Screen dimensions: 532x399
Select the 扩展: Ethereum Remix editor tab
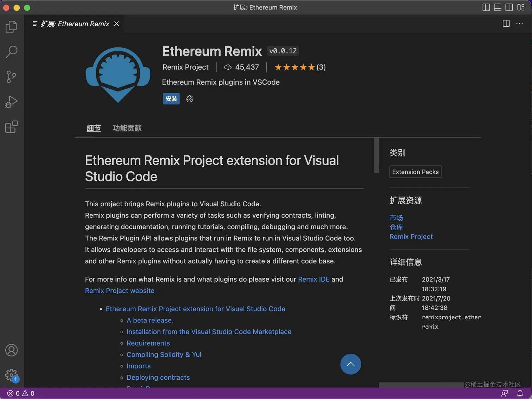tap(75, 24)
